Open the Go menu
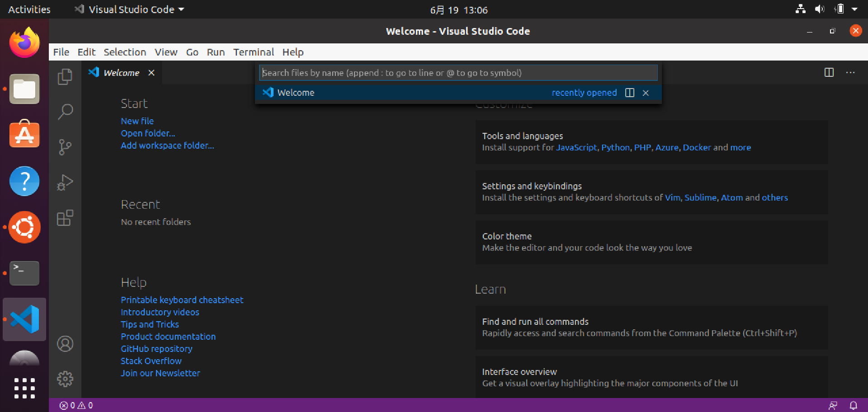This screenshot has width=868, height=412. click(192, 52)
